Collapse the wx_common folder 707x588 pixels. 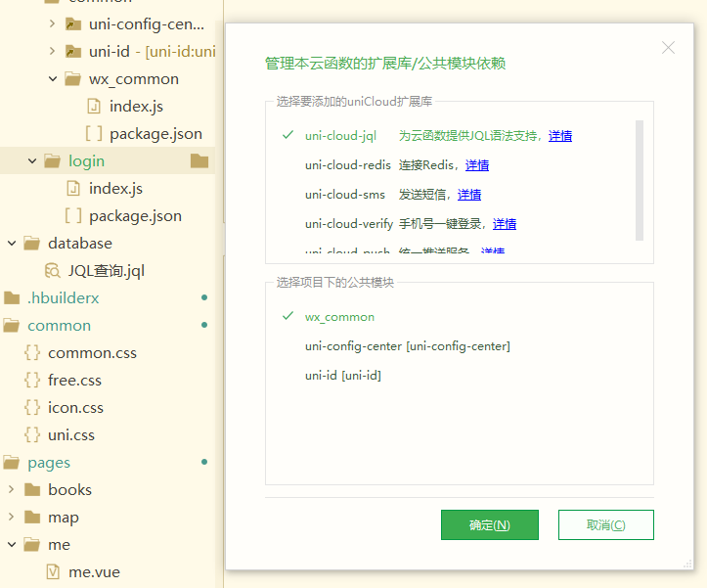53,79
